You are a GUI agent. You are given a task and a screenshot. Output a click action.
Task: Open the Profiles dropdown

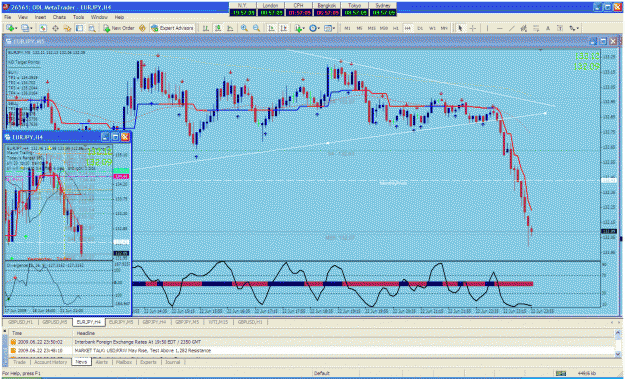27,28
